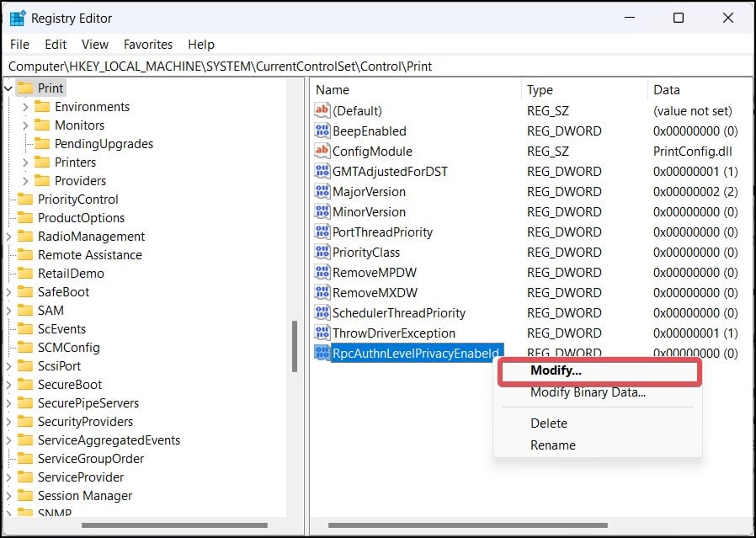Click the Print key folder icon
756x538 pixels.
[x=25, y=88]
